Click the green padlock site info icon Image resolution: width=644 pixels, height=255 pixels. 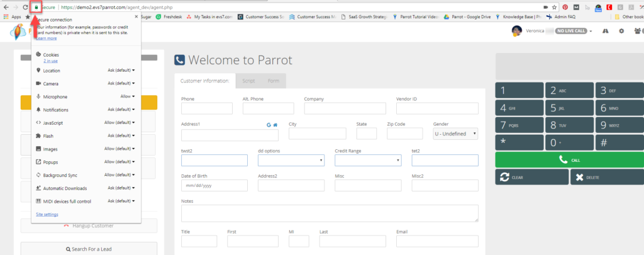pyautogui.click(x=36, y=7)
